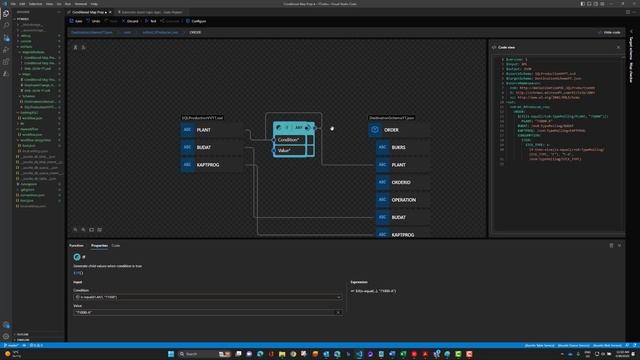Select target BUDAT element
Screen dimensions: 640x360
403,218
